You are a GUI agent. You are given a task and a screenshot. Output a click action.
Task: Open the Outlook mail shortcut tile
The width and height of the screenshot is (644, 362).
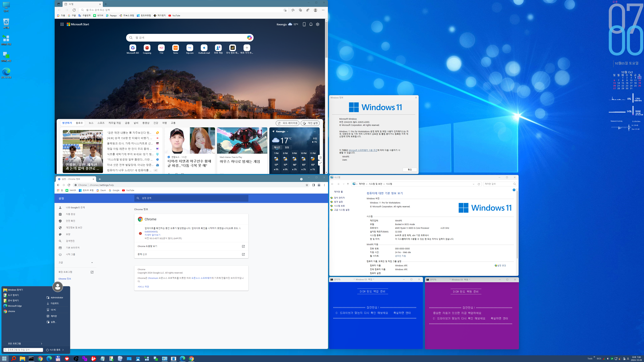click(204, 49)
